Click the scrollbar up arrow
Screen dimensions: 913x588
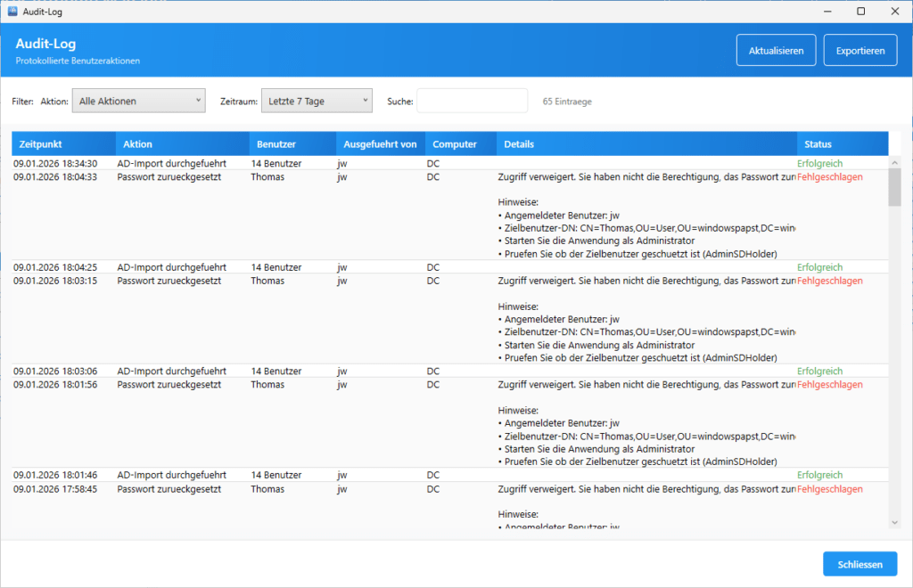click(x=895, y=162)
